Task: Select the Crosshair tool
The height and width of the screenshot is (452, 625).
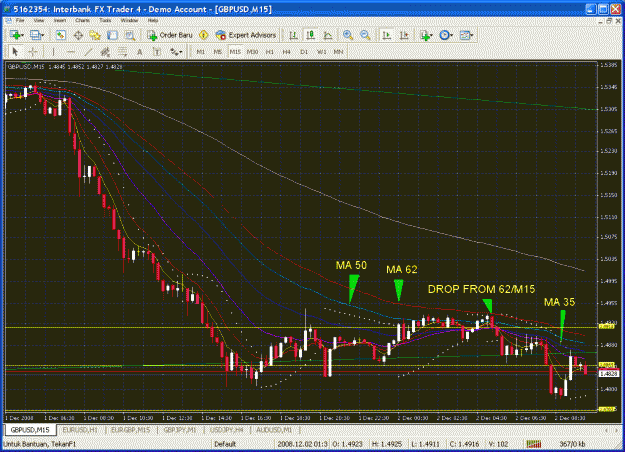Action: pyautogui.click(x=33, y=52)
